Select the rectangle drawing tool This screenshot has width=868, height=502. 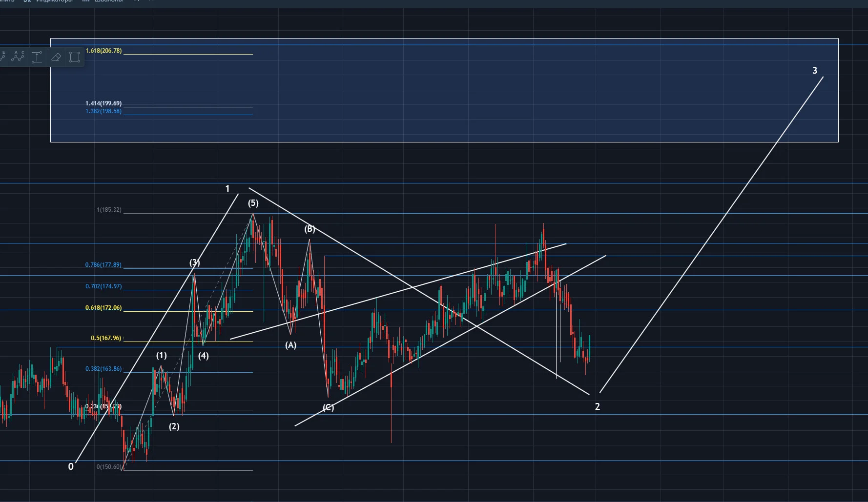[x=75, y=57]
